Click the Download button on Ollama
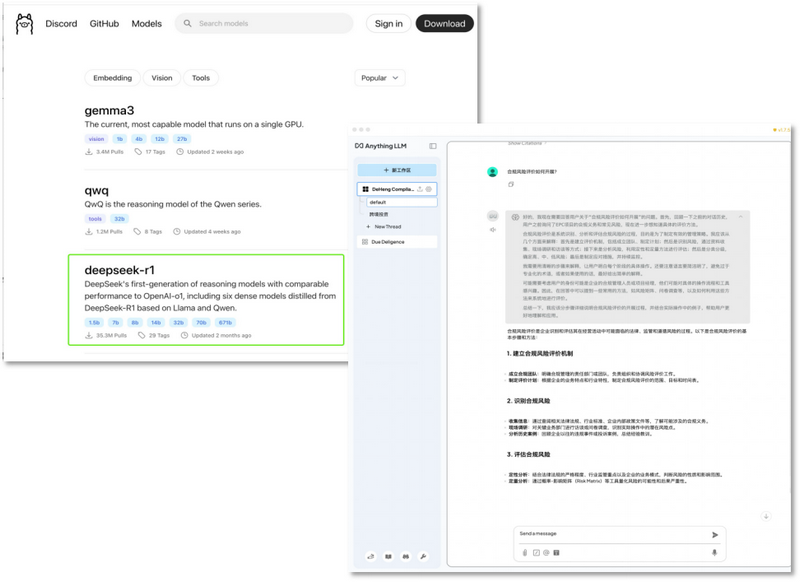This screenshot has height=582, width=800. pyautogui.click(x=444, y=23)
